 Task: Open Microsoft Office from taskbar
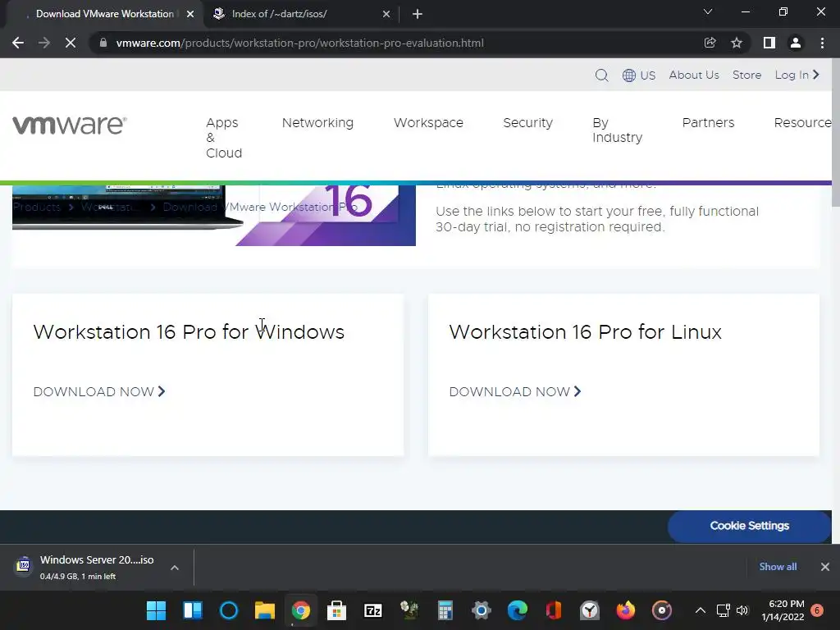554,610
